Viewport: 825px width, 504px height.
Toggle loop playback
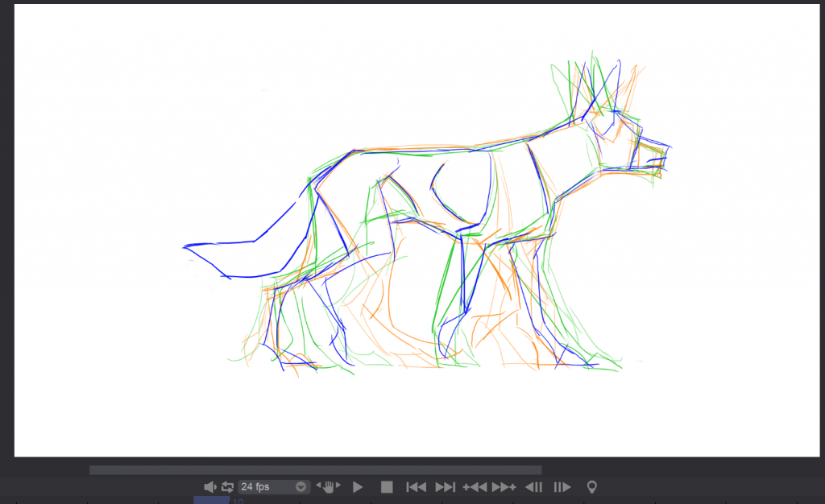(227, 487)
